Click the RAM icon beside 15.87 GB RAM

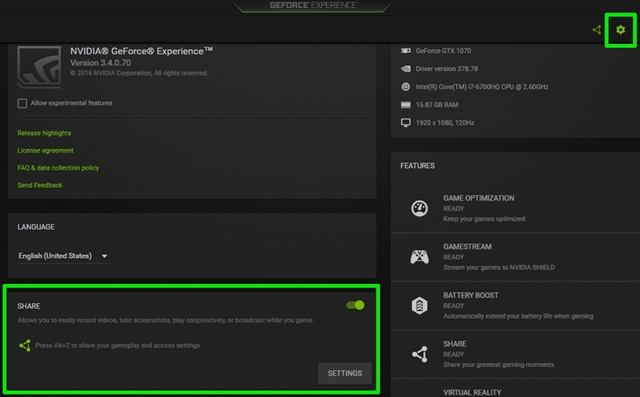click(406, 105)
